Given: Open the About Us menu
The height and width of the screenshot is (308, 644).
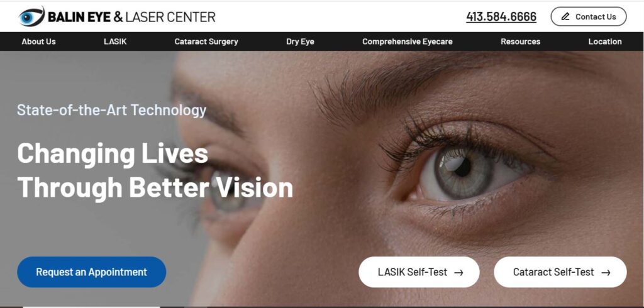Looking at the screenshot, I should pyautogui.click(x=38, y=41).
